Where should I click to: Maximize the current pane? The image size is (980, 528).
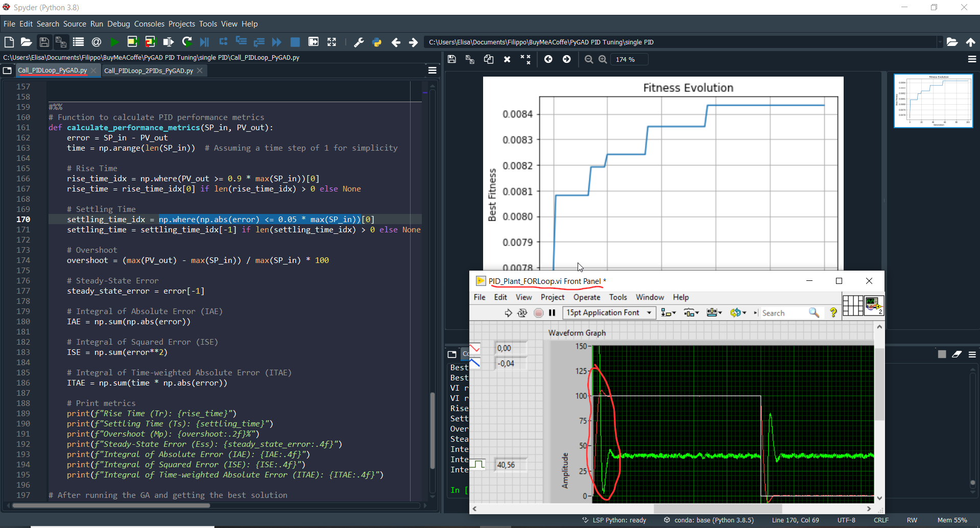(332, 42)
